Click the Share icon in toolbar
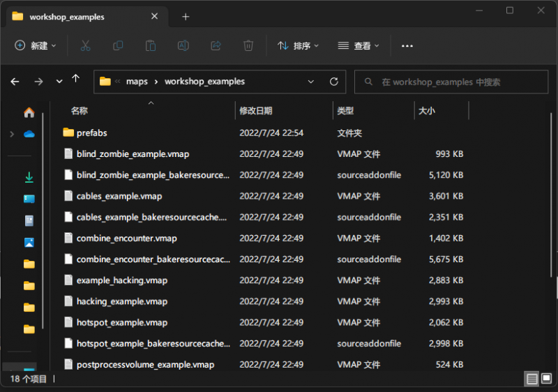558x392 pixels. pyautogui.click(x=216, y=46)
